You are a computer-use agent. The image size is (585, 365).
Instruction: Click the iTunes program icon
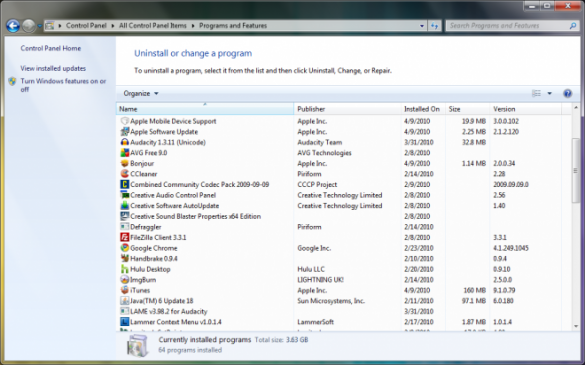pos(125,290)
